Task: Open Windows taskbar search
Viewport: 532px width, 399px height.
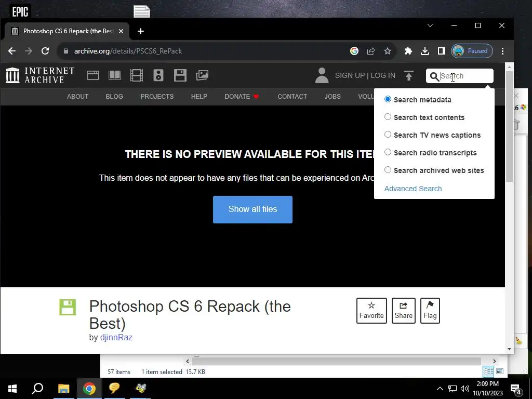Action: point(37,389)
